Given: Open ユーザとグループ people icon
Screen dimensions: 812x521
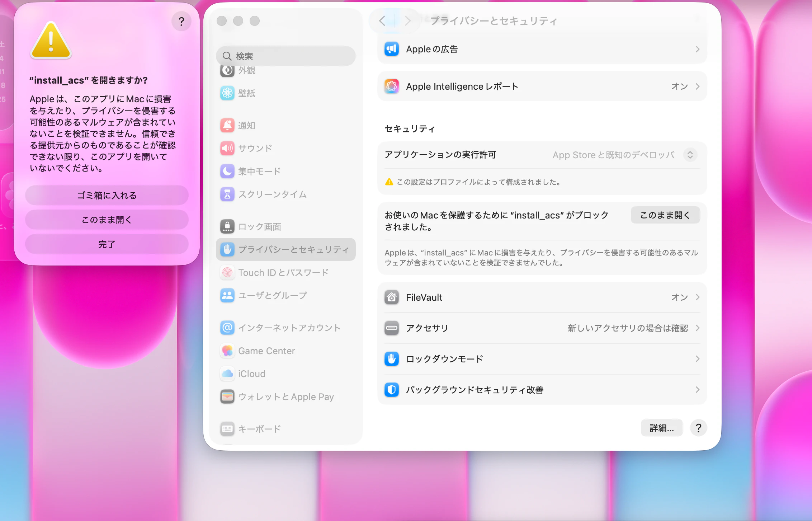Looking at the screenshot, I should [x=227, y=295].
